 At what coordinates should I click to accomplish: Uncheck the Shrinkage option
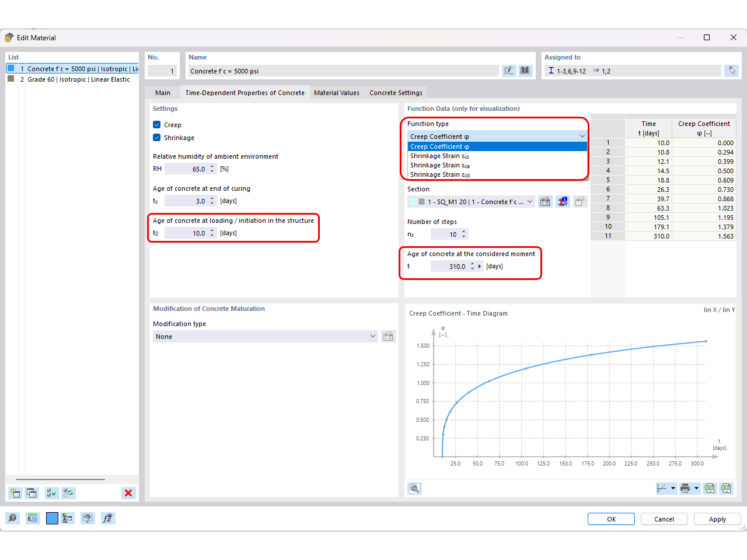(x=157, y=138)
